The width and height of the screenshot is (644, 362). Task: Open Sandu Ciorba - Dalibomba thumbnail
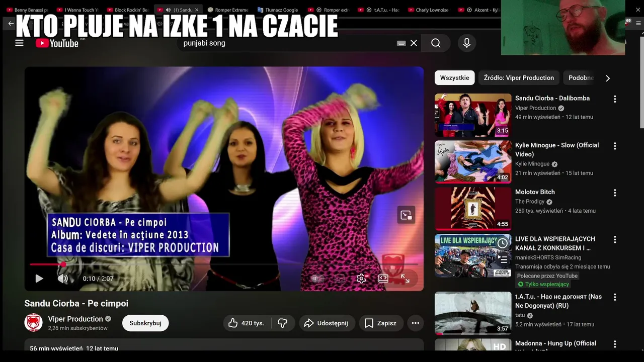(x=473, y=115)
